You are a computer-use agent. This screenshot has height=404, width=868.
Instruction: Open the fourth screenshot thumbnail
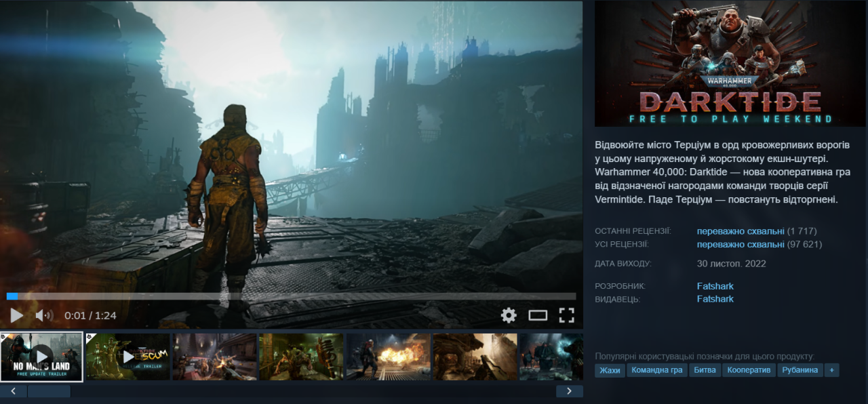pos(301,357)
